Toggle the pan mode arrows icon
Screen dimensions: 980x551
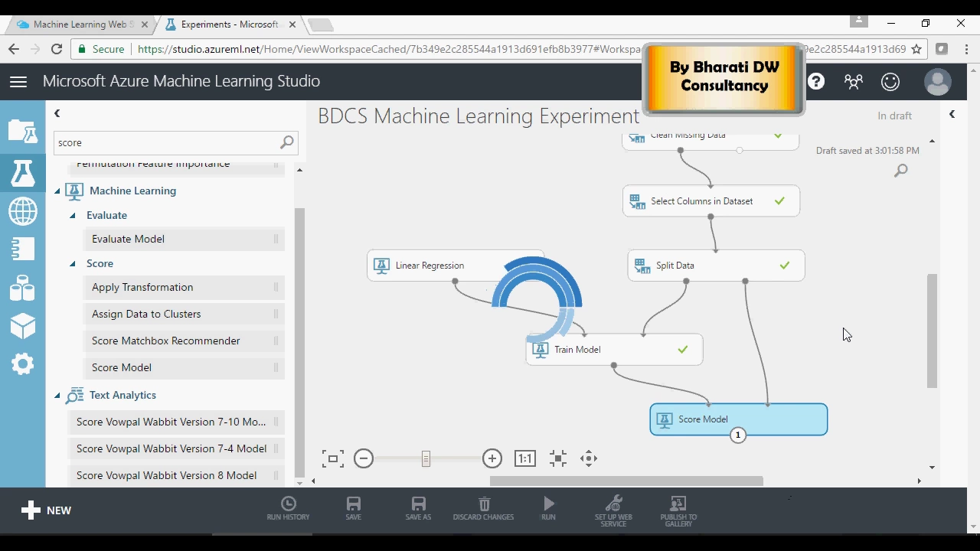(x=589, y=458)
